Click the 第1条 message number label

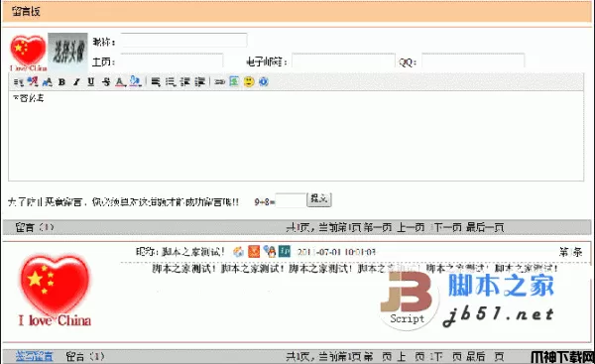point(571,252)
